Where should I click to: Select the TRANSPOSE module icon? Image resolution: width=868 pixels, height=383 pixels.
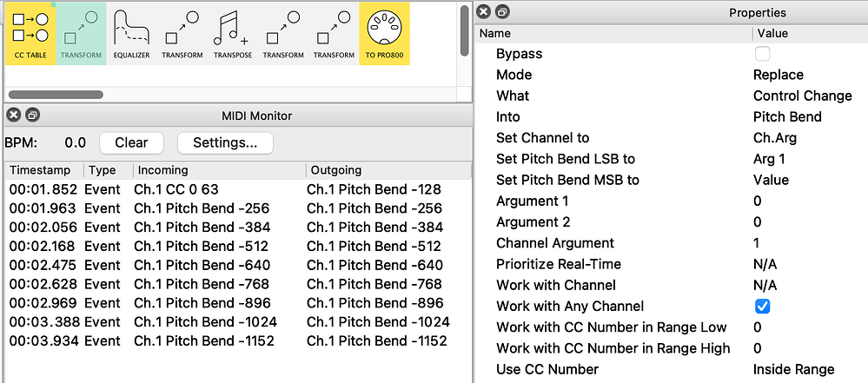tap(232, 33)
